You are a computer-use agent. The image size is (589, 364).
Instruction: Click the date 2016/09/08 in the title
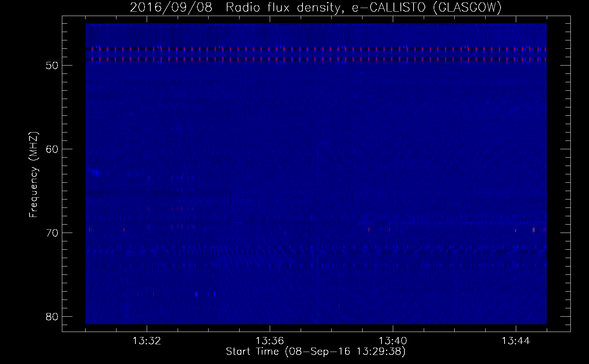[x=171, y=8]
